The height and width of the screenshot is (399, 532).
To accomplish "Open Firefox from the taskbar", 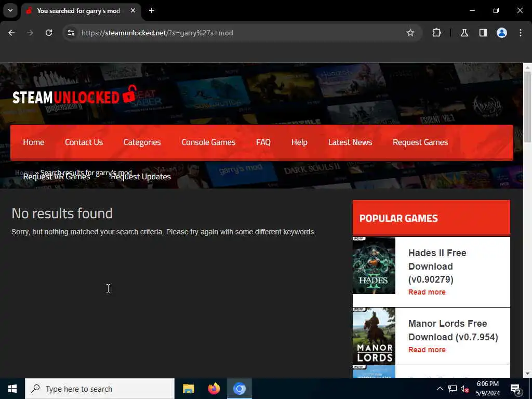I will pyautogui.click(x=214, y=389).
